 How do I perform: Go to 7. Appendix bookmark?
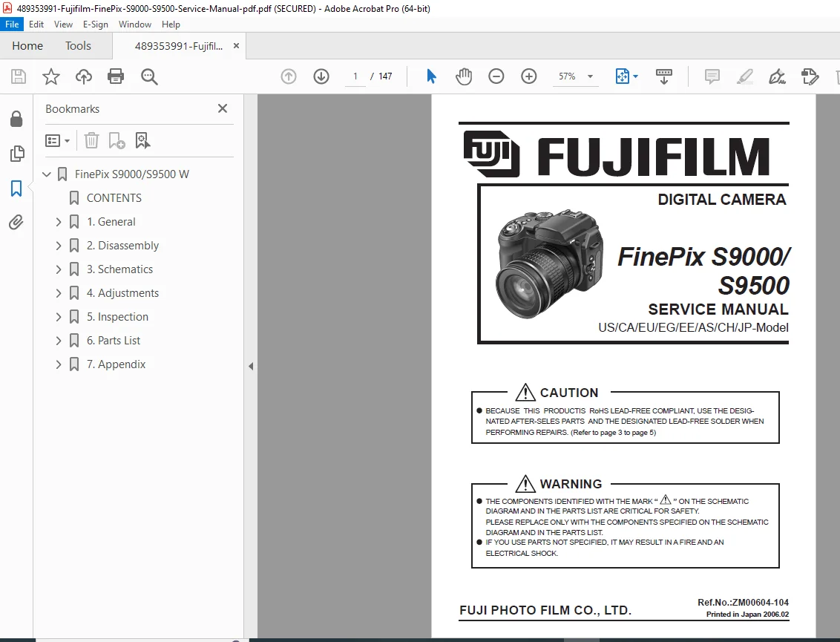tap(117, 364)
